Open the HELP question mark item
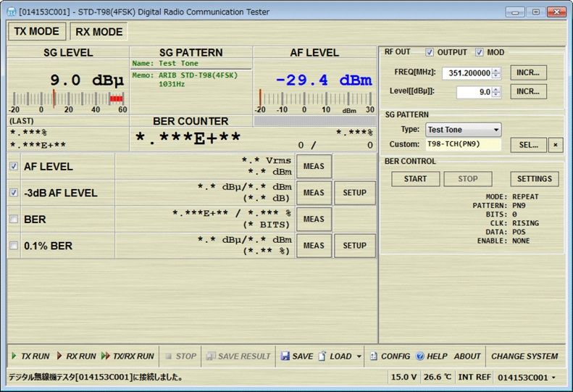Image resolution: width=573 pixels, height=392 pixels. [432, 356]
